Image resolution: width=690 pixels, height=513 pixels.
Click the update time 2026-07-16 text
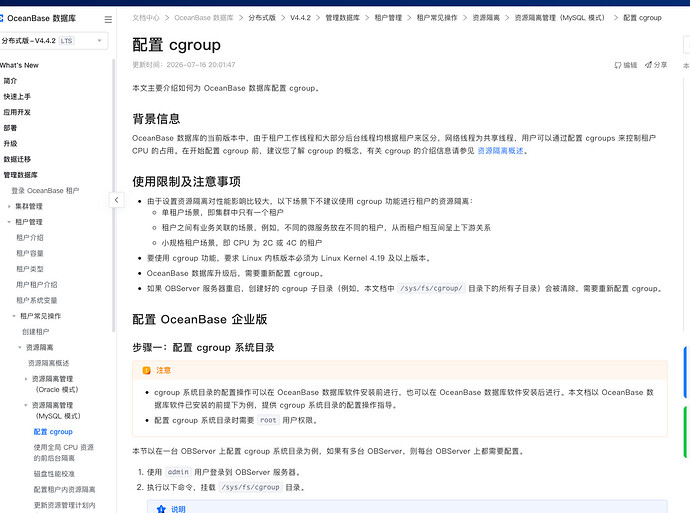(x=201, y=65)
